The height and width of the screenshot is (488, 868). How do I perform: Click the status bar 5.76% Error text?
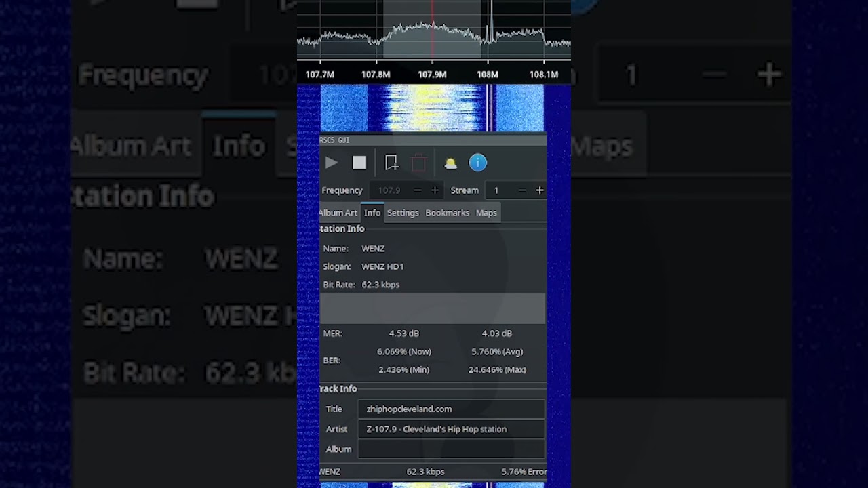[524, 472]
